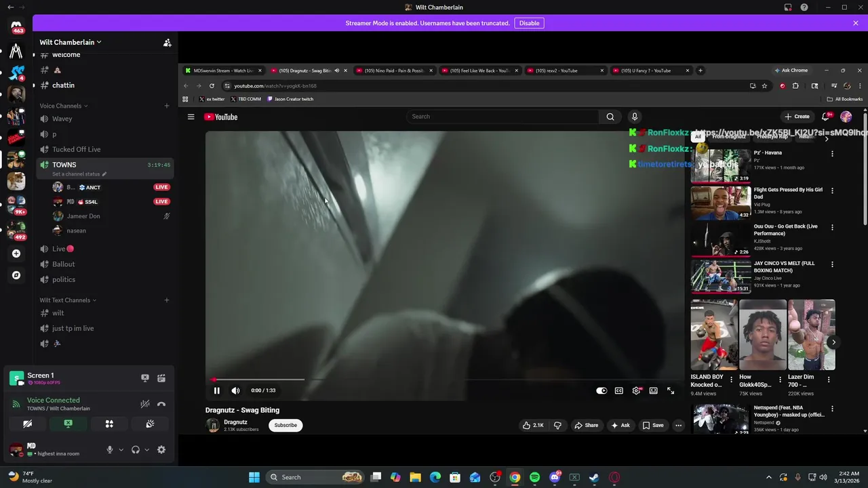Stop streaming with the Screen 1 panel icon
The image size is (868, 488).
144,378
